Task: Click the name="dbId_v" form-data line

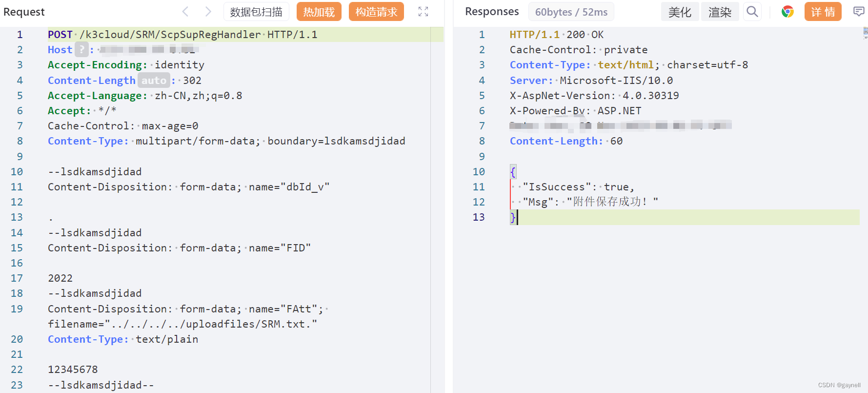Action: pos(189,187)
